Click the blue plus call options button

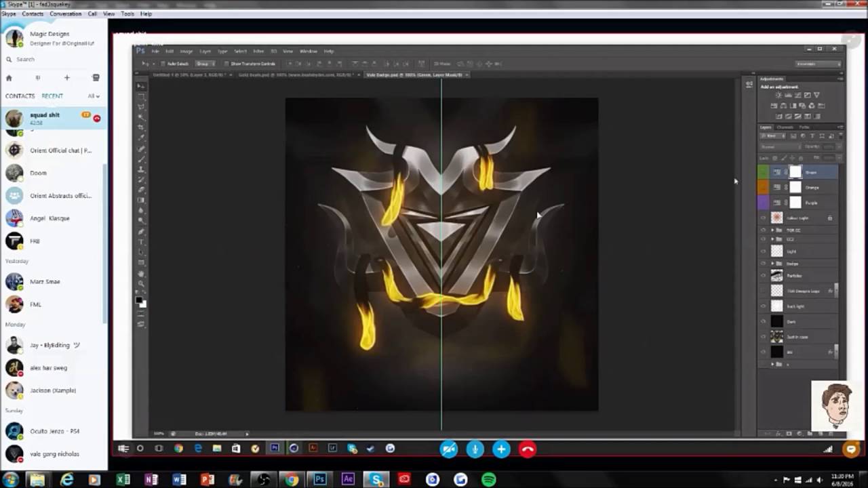[501, 449]
